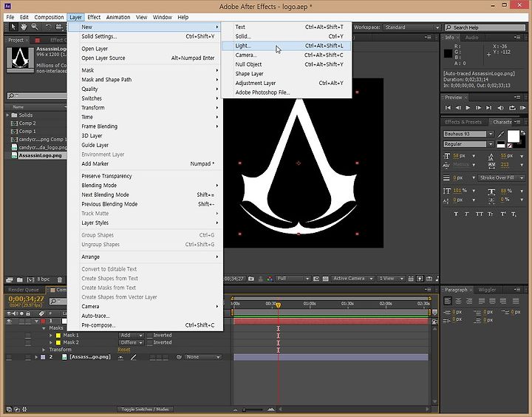Viewport: 532px width, 417px height.
Task: Click Toggle Switches / Modes button
Action: click(x=145, y=410)
